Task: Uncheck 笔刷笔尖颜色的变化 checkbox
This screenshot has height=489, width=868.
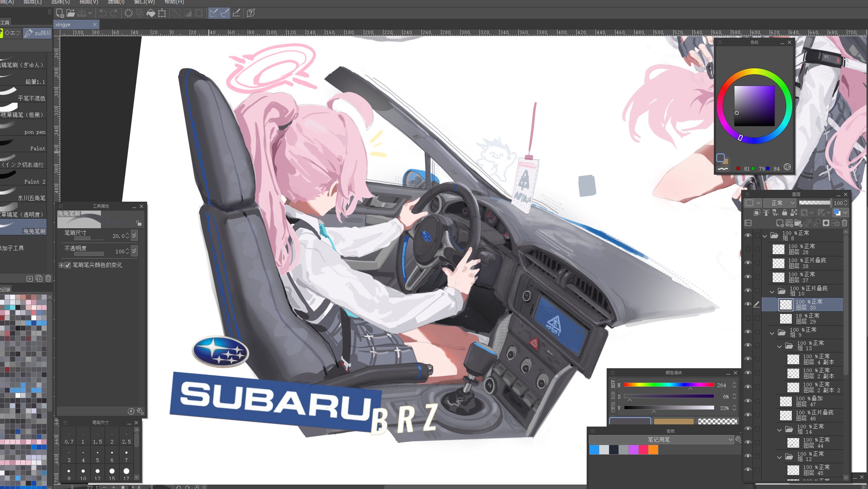Action: pos(68,265)
